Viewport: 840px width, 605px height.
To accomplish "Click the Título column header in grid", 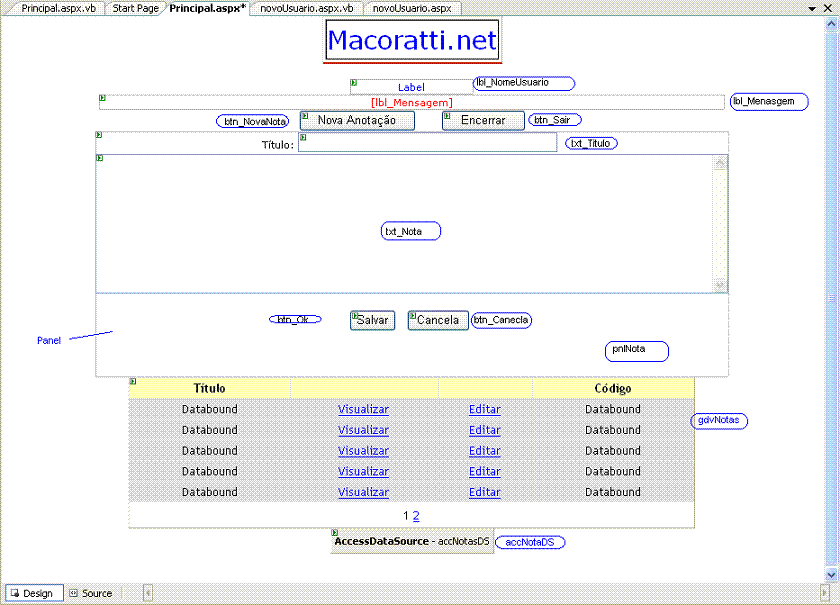I will [x=209, y=388].
